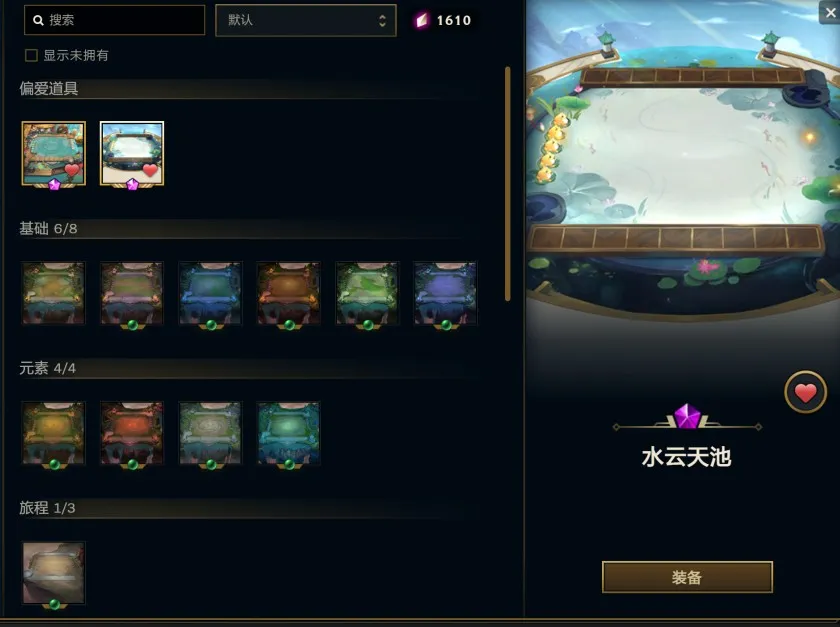Click the purple rarity gem above 水云天池 title
840x627 pixels.
click(687, 416)
